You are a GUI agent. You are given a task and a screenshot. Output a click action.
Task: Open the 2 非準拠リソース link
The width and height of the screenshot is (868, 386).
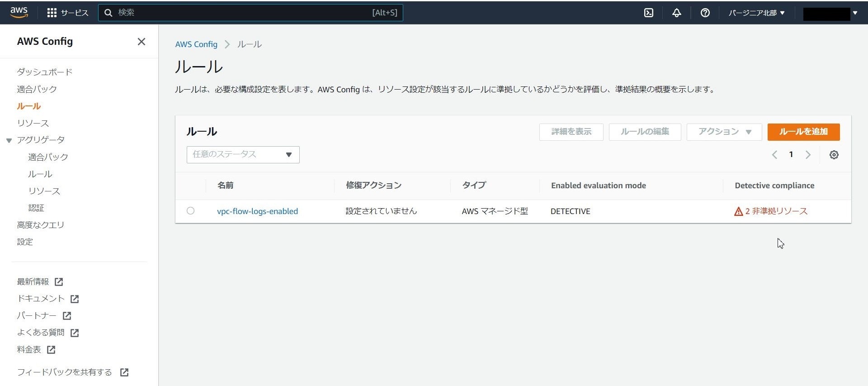coord(776,211)
